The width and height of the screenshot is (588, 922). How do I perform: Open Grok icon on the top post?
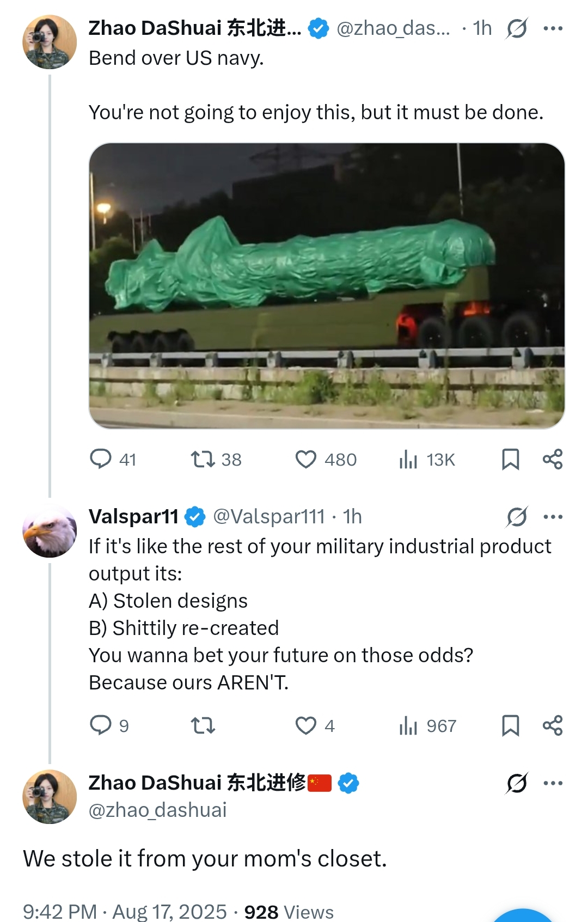point(516,28)
